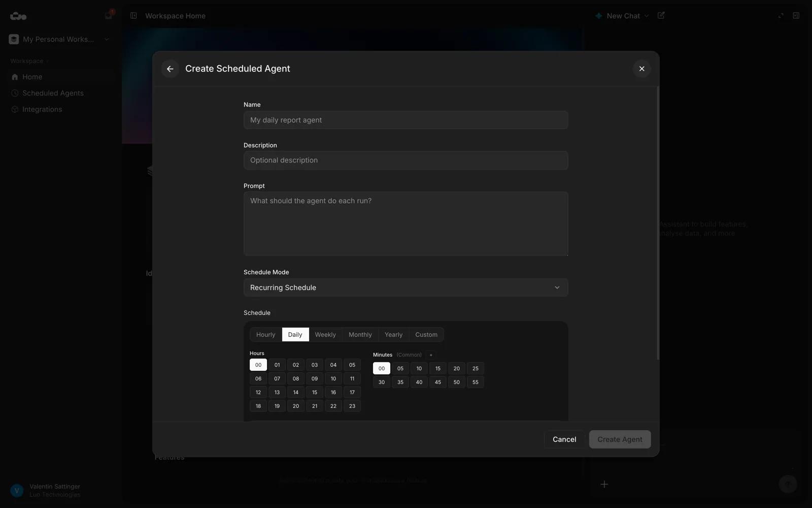Click the notification bell icon

pos(109,15)
